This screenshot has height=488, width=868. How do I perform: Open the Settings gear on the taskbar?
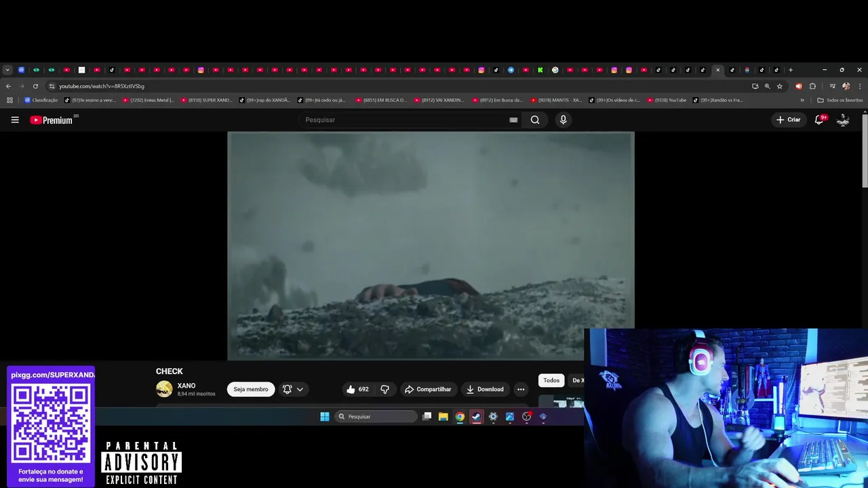[493, 417]
